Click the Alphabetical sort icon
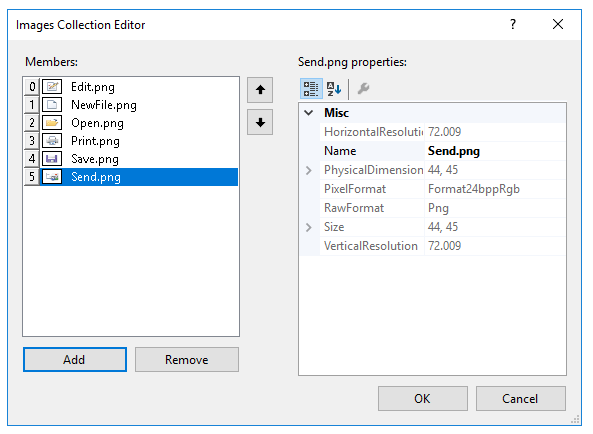Viewport: 593px width, 434px height. (334, 88)
